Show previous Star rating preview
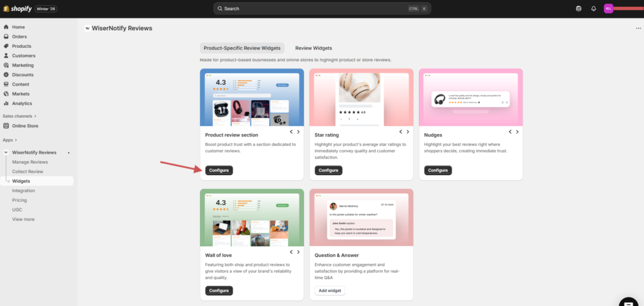The image size is (644, 306). click(x=400, y=132)
